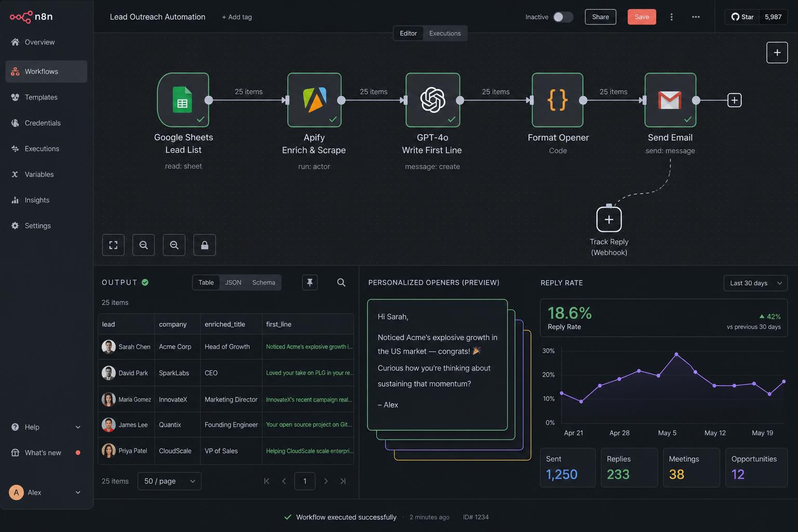
Task: Select the Table output view
Action: 206,283
